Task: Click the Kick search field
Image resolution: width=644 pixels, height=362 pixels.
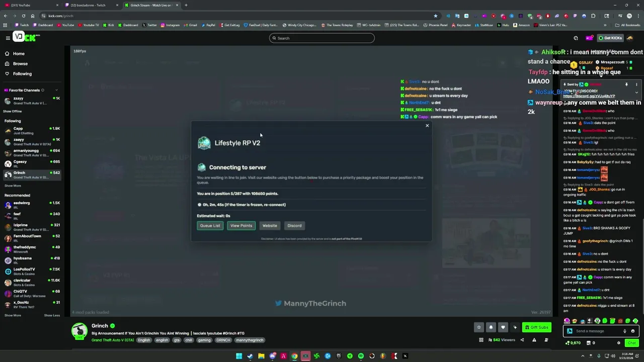Action: [x=322, y=38]
